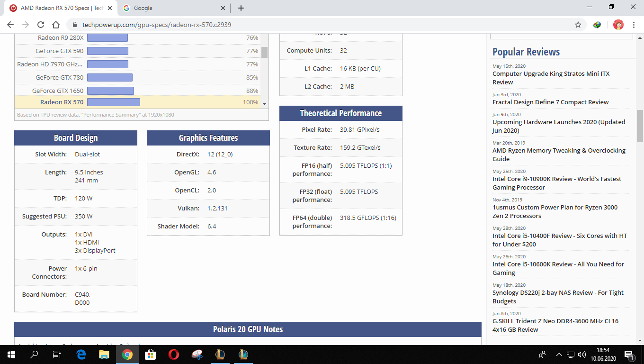Click the Board Design table header
This screenshot has height=364, width=644.
pyautogui.click(x=76, y=138)
